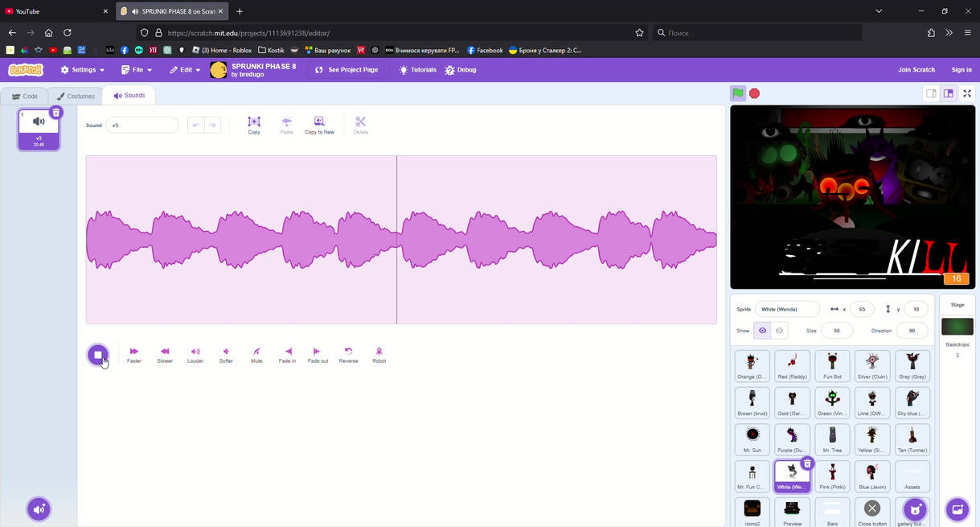980x527 pixels.
Task: Click the sound name field v3
Action: pos(142,126)
